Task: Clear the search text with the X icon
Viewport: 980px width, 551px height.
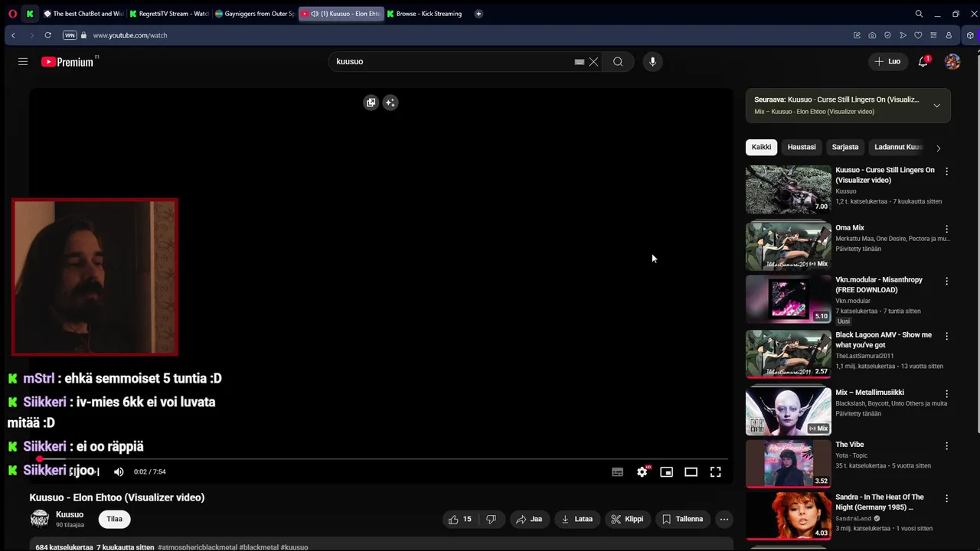Action: (593, 62)
